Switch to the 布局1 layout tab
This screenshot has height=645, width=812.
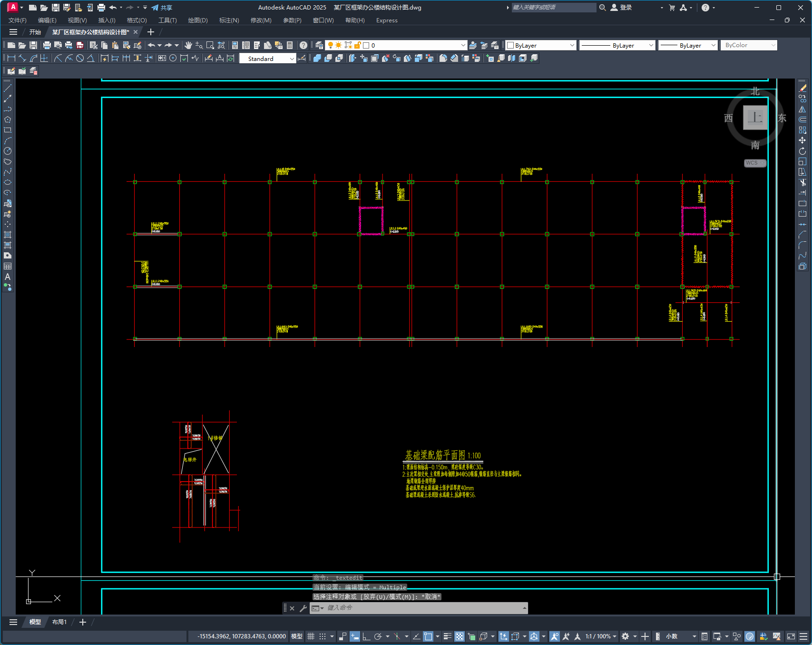tap(59, 622)
